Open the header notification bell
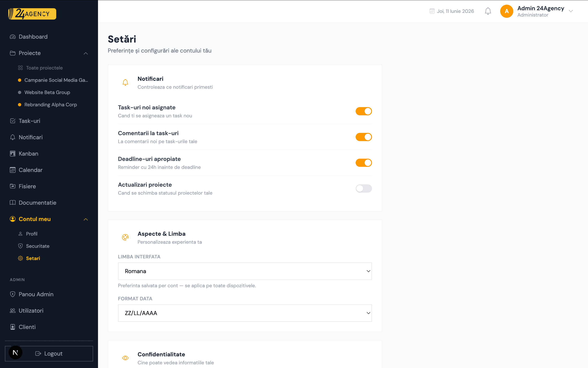 coord(488,11)
